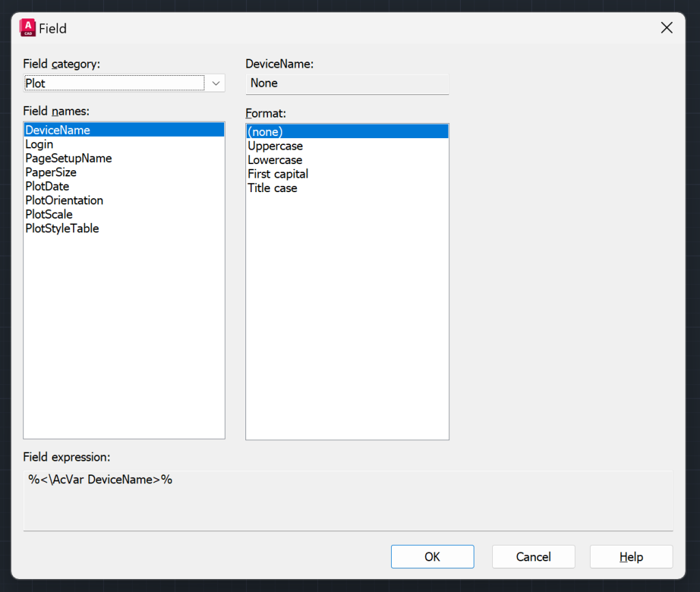Pick Title case format
This screenshot has height=592, width=700.
272,188
